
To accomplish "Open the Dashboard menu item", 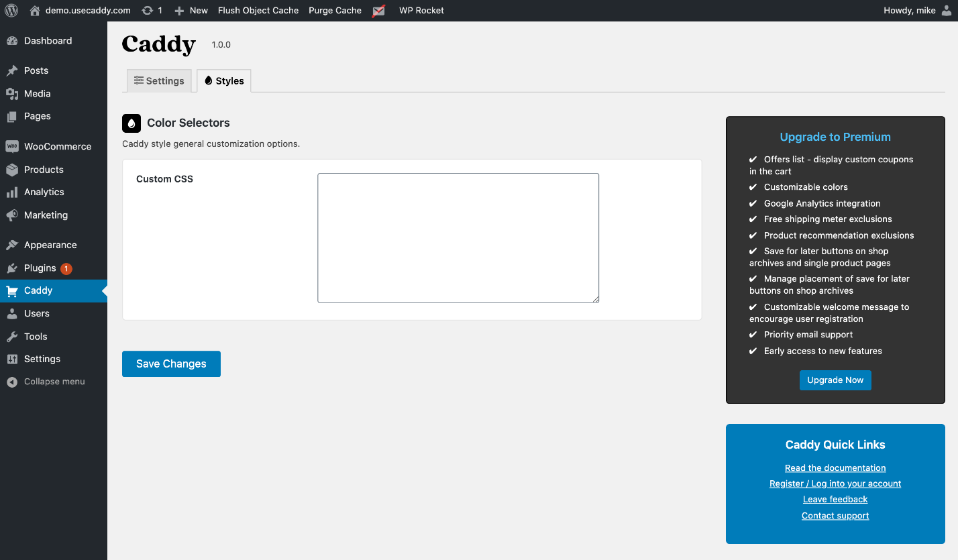I will (x=54, y=41).
